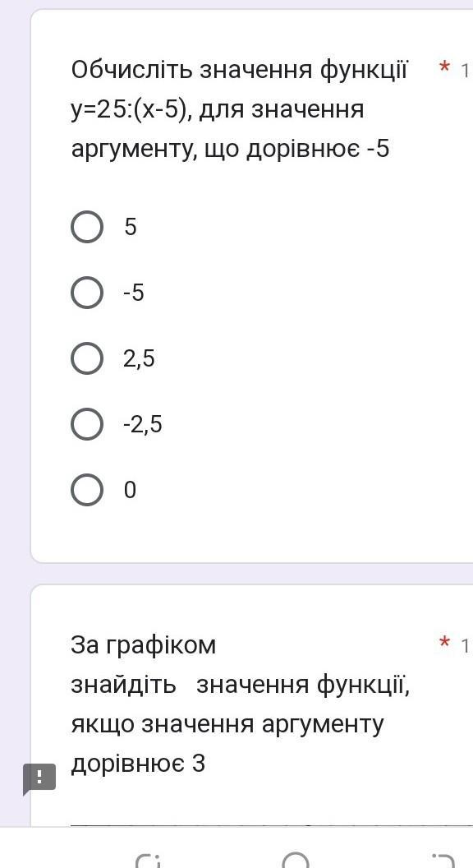Click the '2,5' answer label text
This screenshot has width=473, height=868.
pos(139,359)
